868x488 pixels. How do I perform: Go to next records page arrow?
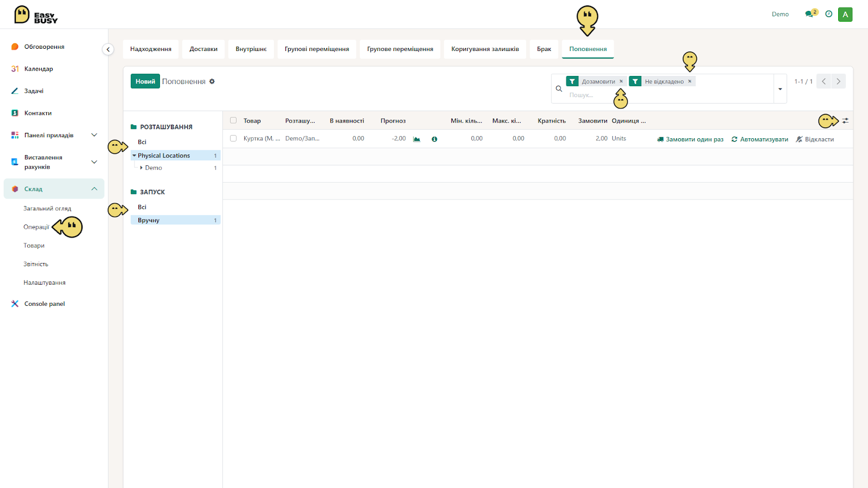(838, 81)
